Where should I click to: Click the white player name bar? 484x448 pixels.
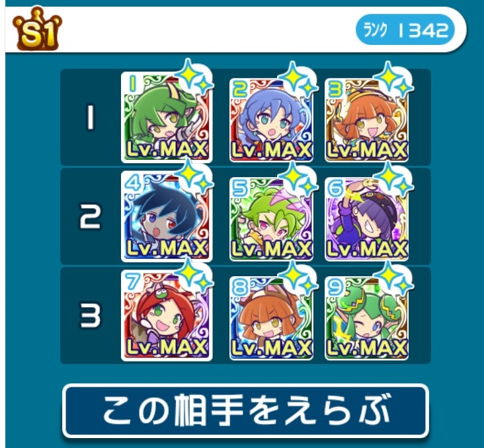[x=235, y=29]
